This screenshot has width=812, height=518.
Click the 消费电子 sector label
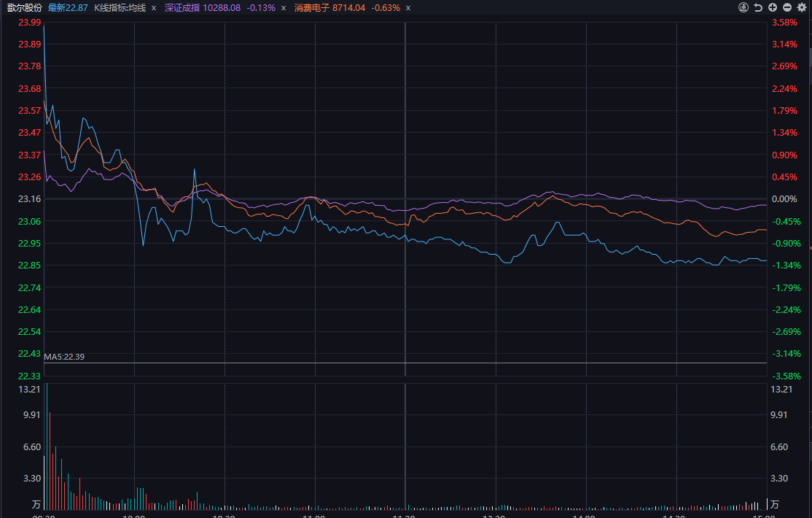[312, 7]
